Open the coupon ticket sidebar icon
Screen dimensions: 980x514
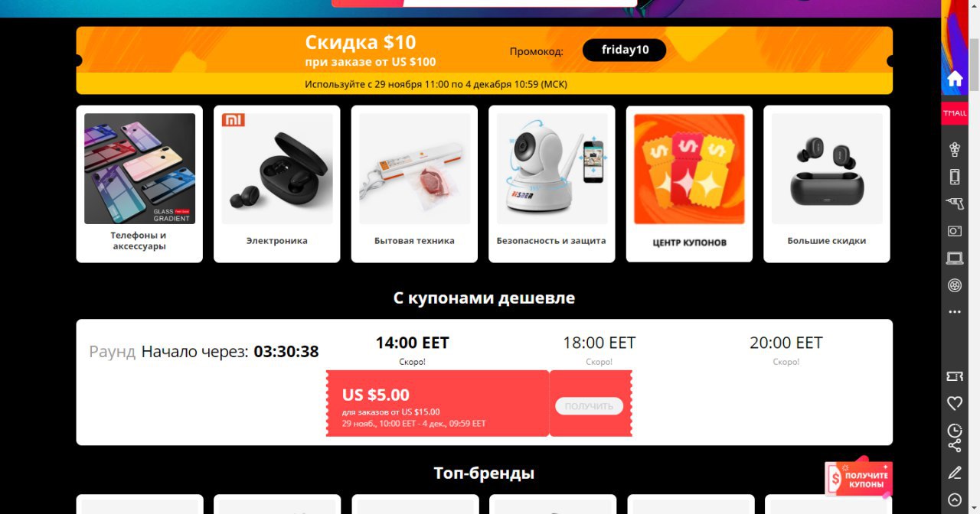coord(955,376)
